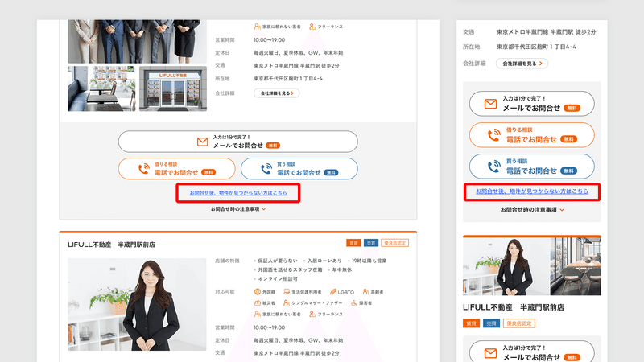Click feature text 入居ローンあり
644x362 pixels.
coord(324,261)
